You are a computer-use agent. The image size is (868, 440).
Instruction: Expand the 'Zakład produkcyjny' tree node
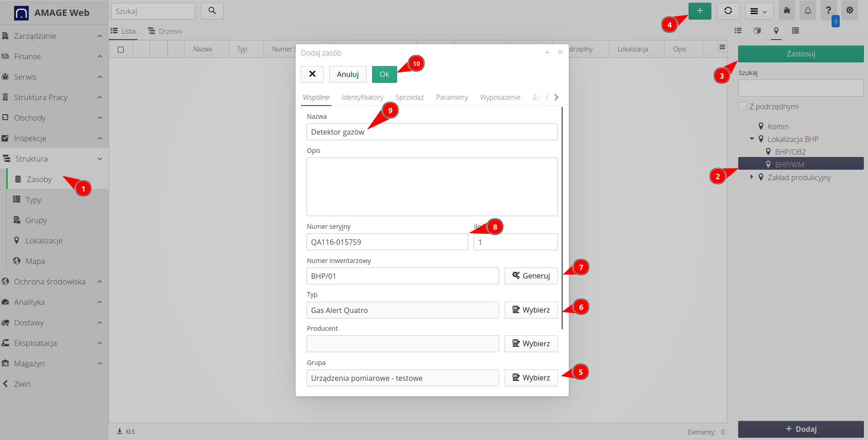click(x=751, y=177)
